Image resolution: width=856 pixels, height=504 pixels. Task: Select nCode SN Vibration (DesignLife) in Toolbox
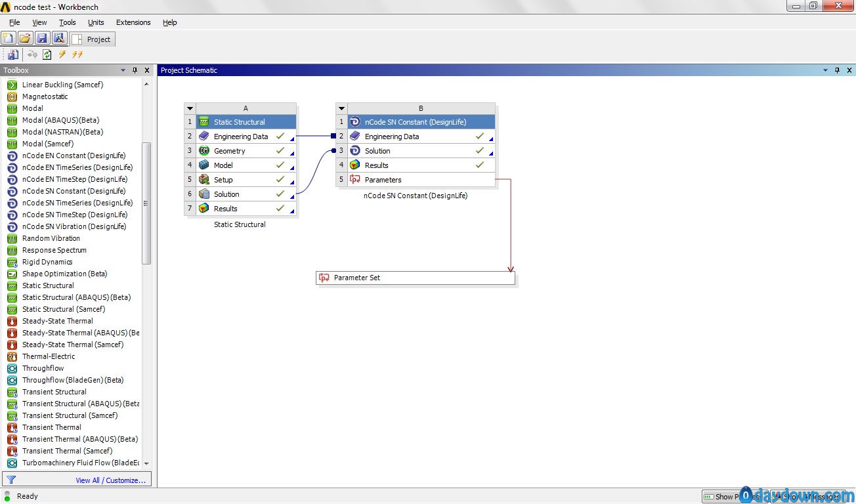pyautogui.click(x=74, y=226)
